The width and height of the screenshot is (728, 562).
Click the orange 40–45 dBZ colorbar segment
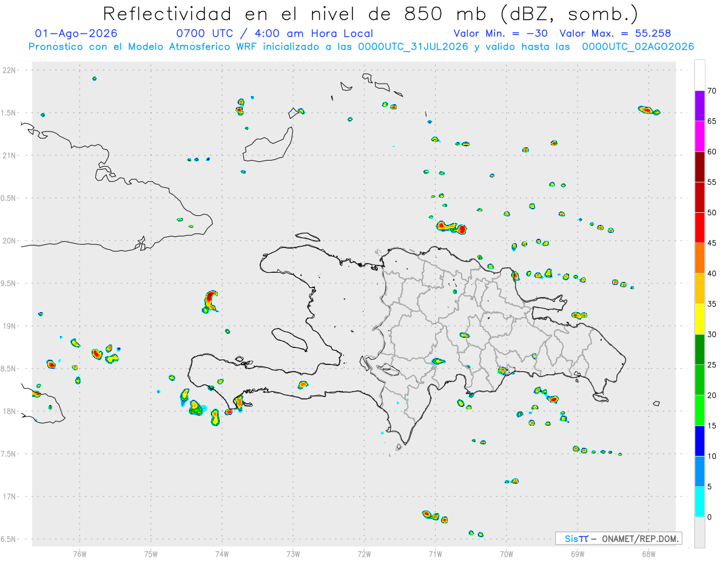pyautogui.click(x=699, y=258)
